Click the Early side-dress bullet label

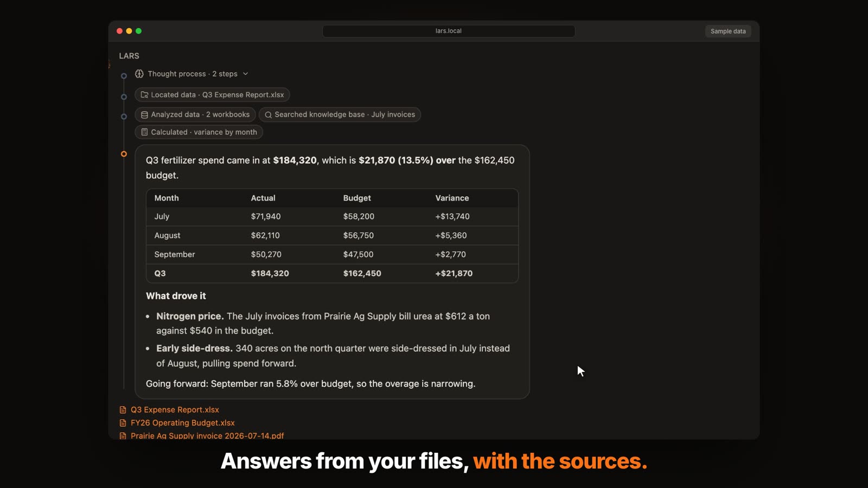[194, 349]
